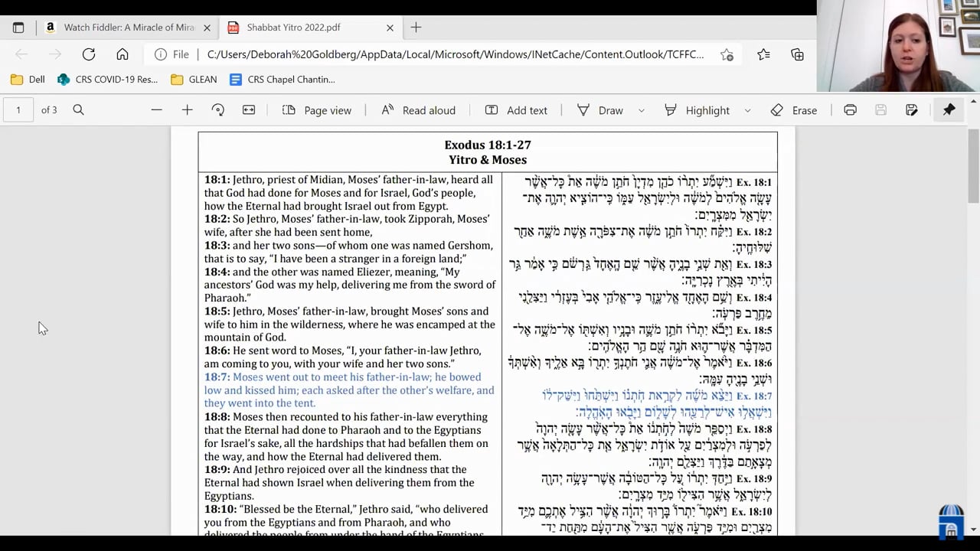Open the Page view options

tap(317, 110)
